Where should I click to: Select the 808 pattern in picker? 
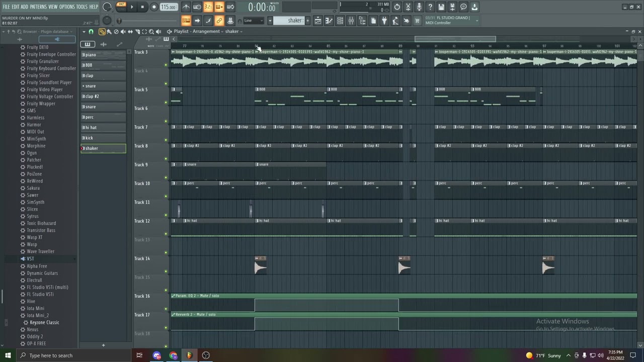pos(103,65)
